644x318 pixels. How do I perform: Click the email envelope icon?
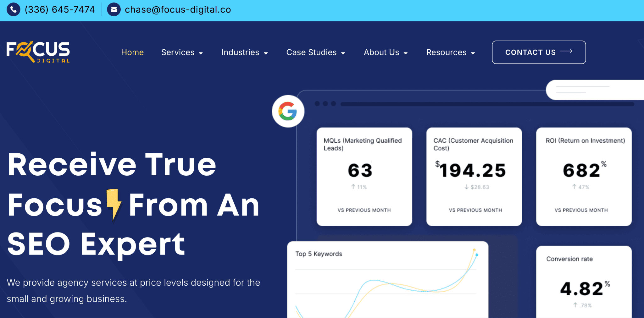(114, 10)
